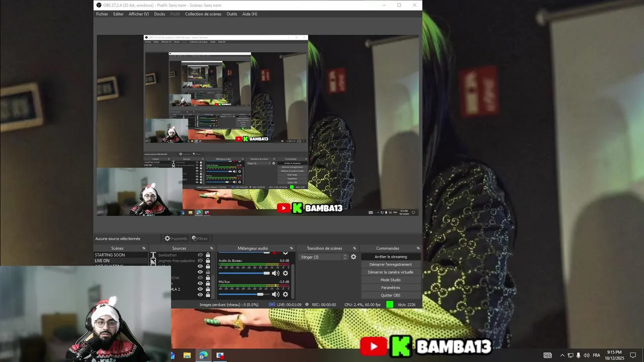Mute Audio du Bureau speaker icon

tap(275, 274)
